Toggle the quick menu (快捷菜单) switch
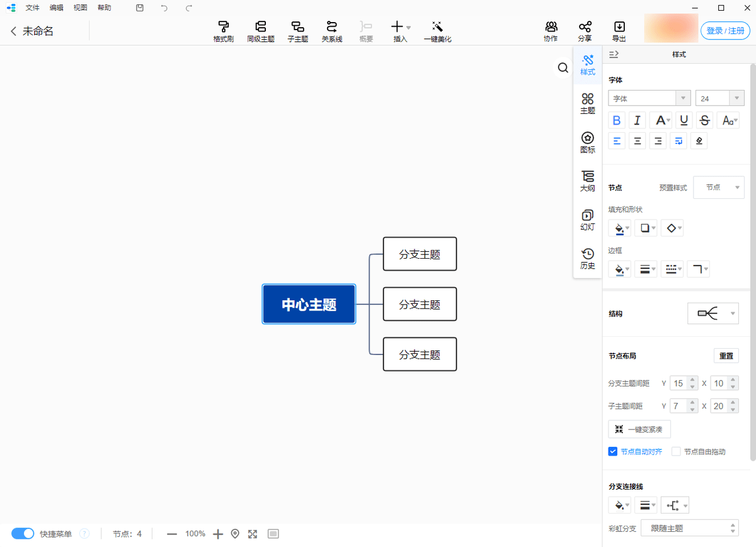 (x=23, y=534)
